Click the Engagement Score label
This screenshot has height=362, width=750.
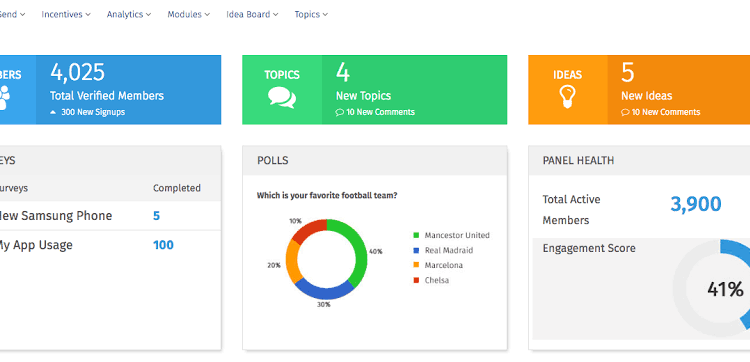pos(589,248)
